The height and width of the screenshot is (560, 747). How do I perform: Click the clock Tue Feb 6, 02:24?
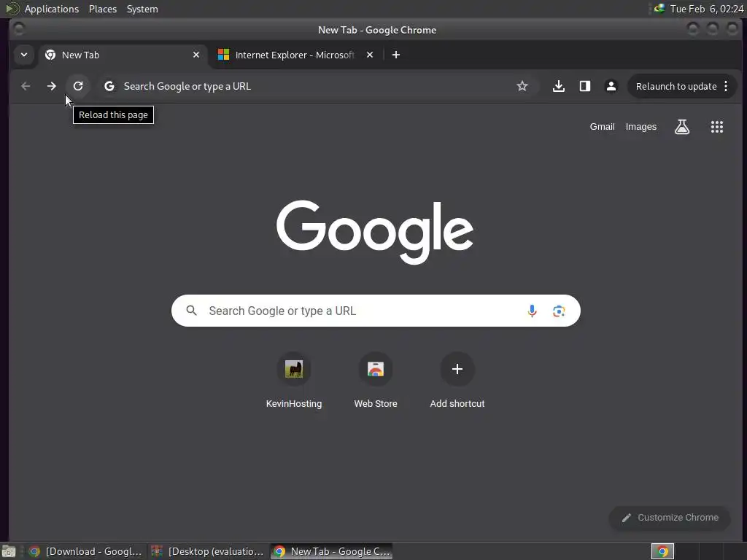point(706,9)
